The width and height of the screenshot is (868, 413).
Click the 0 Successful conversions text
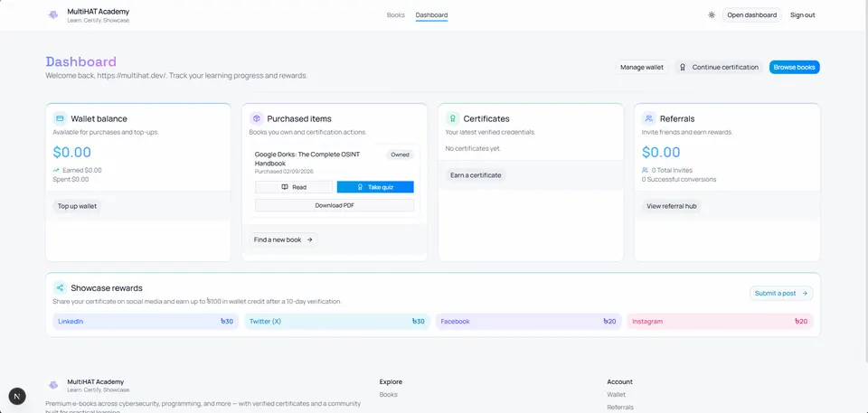click(679, 179)
